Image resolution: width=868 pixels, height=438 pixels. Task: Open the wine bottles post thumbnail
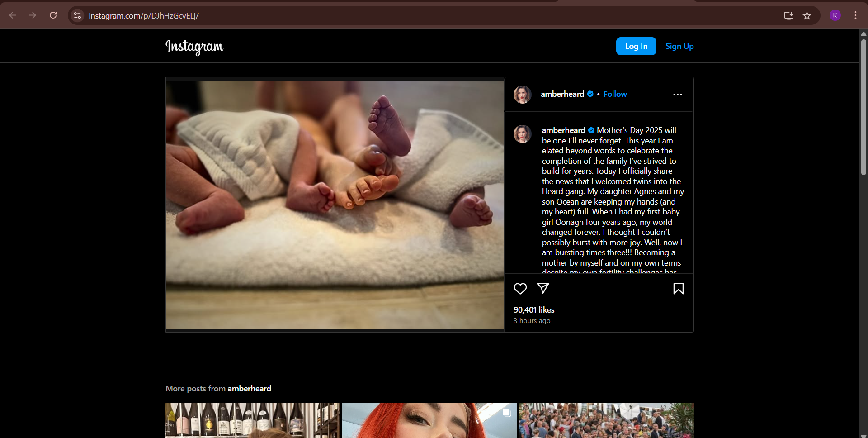pos(253,420)
